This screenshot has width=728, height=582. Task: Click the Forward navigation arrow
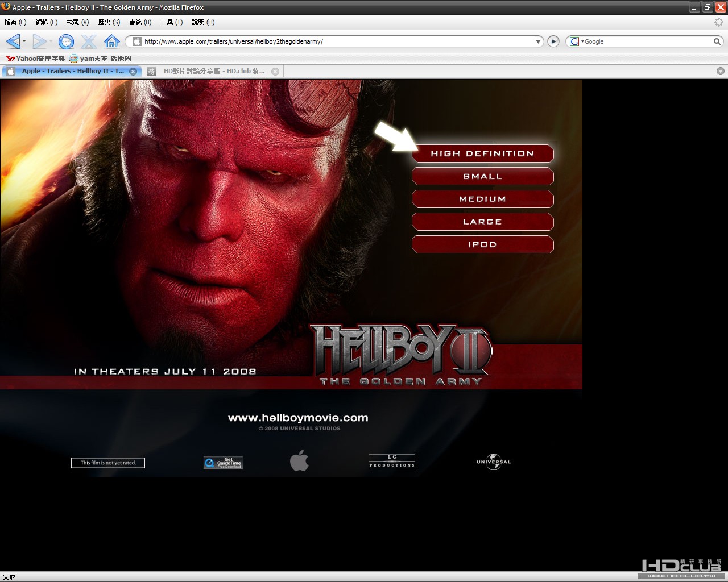click(x=39, y=41)
